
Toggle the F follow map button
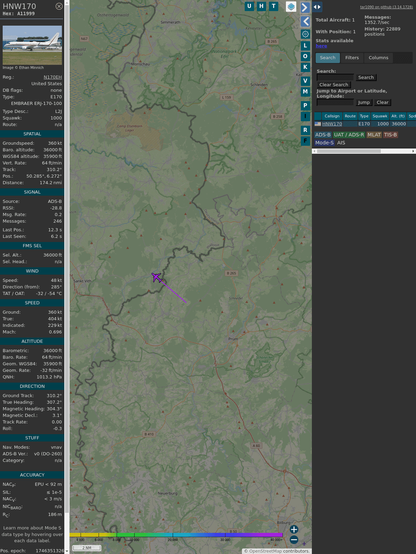click(305, 141)
